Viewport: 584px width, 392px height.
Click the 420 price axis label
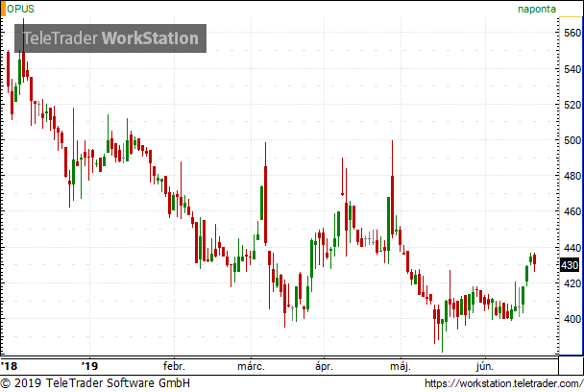tap(572, 283)
